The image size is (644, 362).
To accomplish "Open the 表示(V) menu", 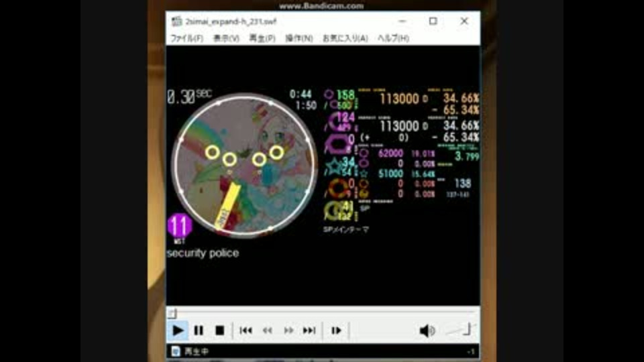I will [226, 38].
